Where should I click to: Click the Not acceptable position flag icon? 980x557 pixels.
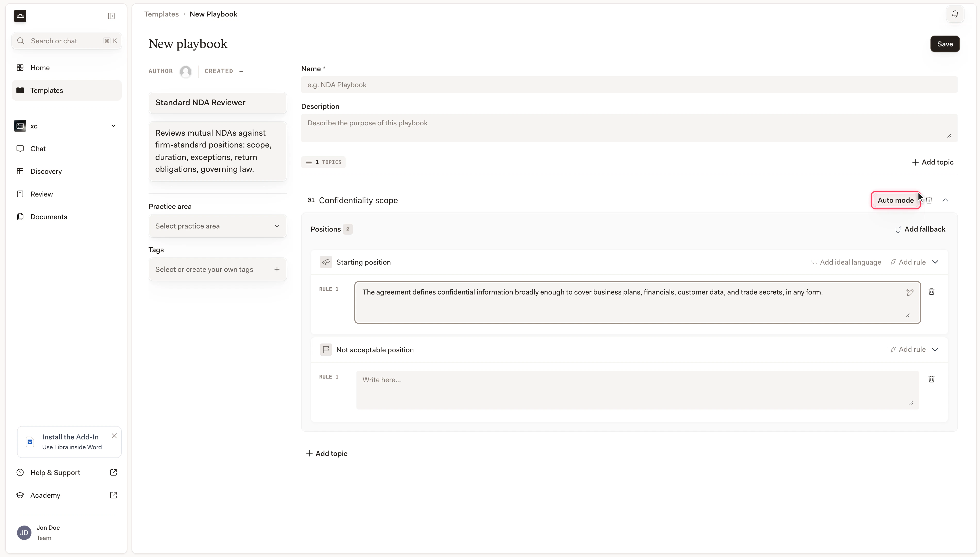click(x=326, y=350)
